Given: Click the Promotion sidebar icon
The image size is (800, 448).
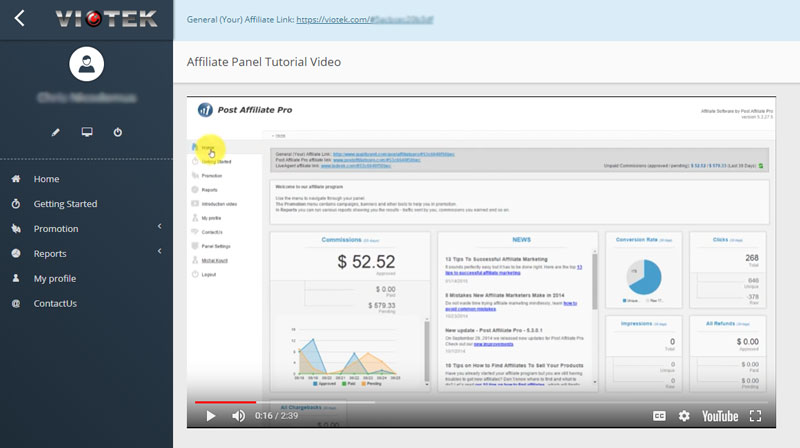Looking at the screenshot, I should pos(16,229).
